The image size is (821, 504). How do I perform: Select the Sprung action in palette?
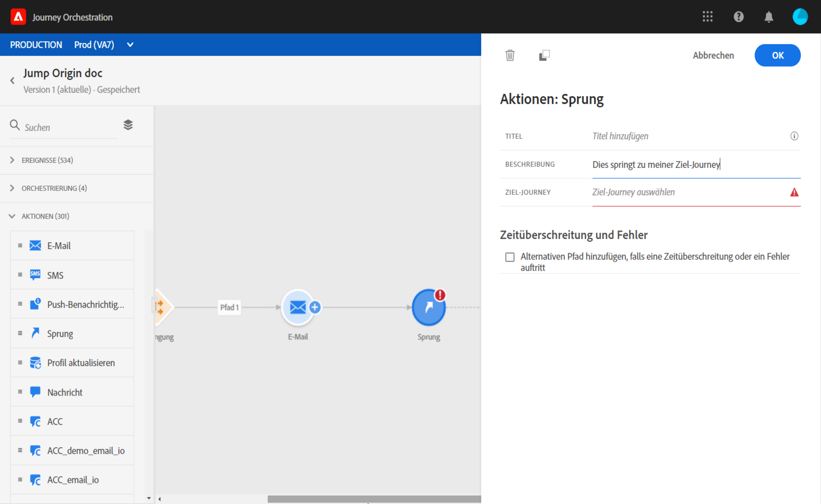pyautogui.click(x=60, y=334)
